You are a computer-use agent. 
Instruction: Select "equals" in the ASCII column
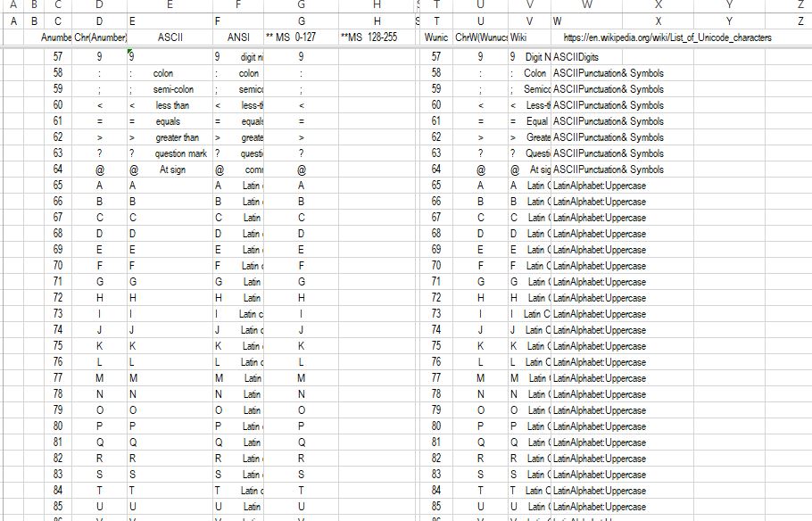pyautogui.click(x=168, y=121)
